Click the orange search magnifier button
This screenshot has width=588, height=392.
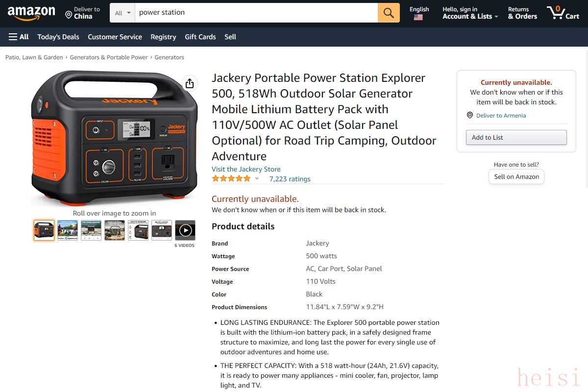(389, 13)
